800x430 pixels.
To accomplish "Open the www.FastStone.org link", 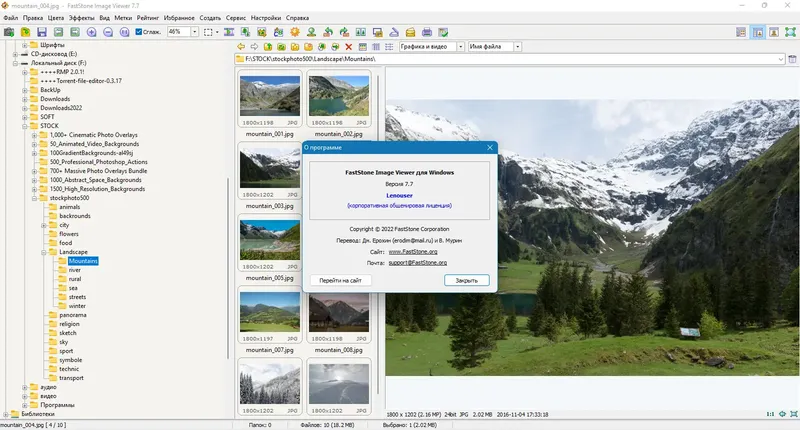I will click(413, 251).
